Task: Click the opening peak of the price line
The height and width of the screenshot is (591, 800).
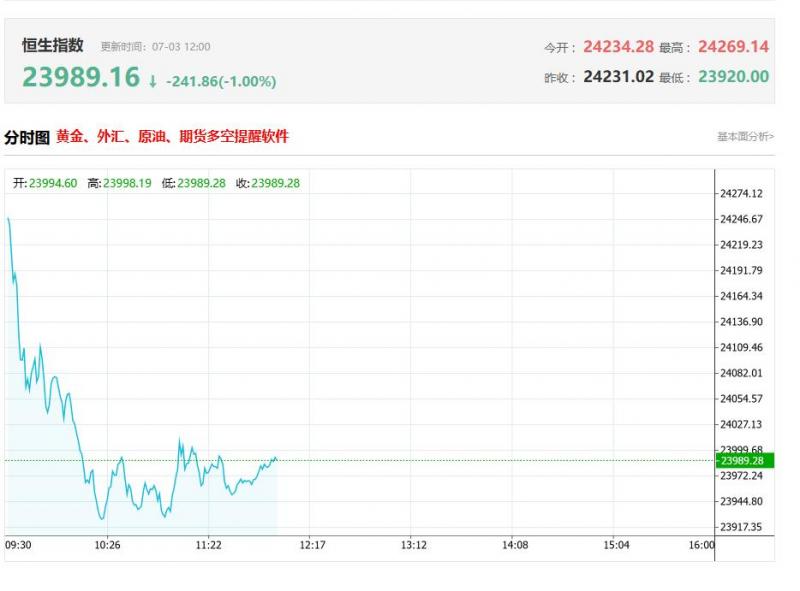Action: [8, 219]
